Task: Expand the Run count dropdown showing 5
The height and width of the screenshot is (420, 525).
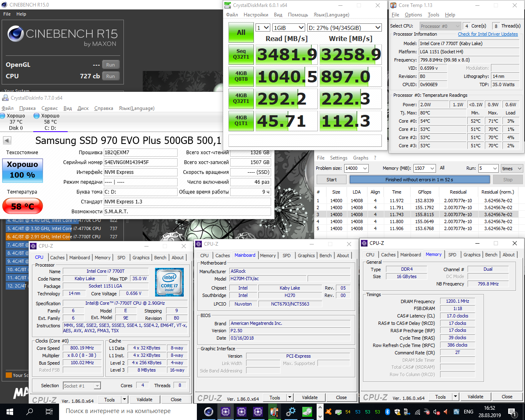Action: (488, 168)
